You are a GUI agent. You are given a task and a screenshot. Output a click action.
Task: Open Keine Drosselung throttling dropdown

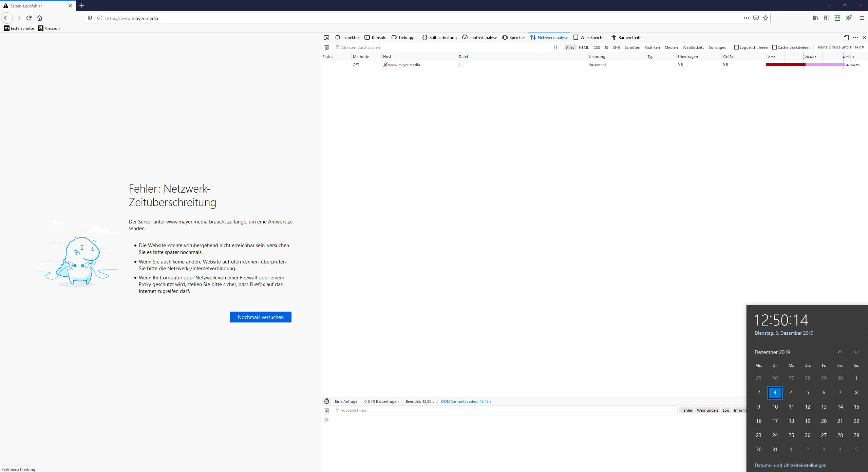834,47
